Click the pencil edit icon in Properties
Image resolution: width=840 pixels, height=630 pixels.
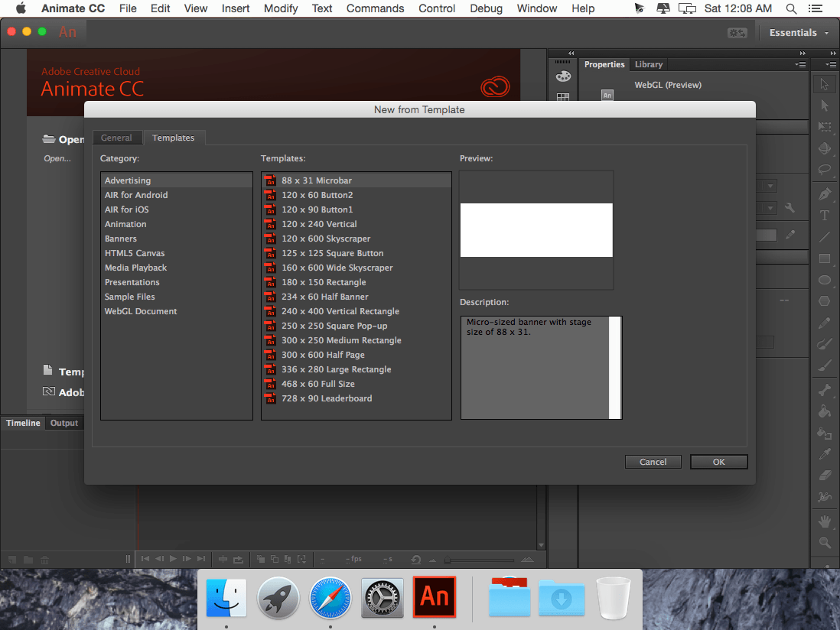790,235
